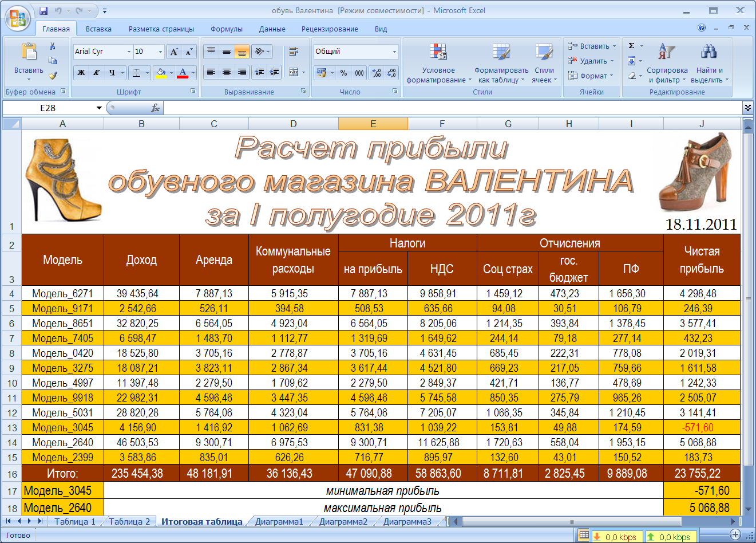756x543 pixels.
Task: Click the insert function fx icon
Action: click(155, 108)
